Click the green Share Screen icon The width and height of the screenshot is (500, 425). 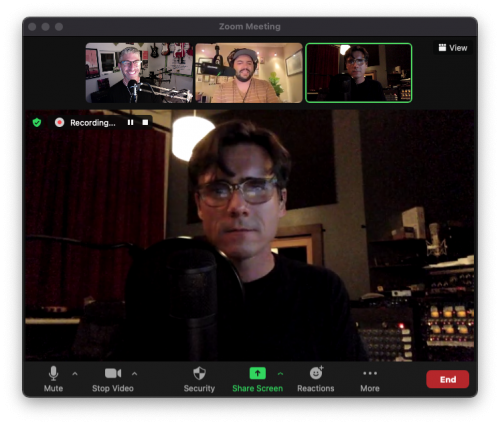point(258,373)
